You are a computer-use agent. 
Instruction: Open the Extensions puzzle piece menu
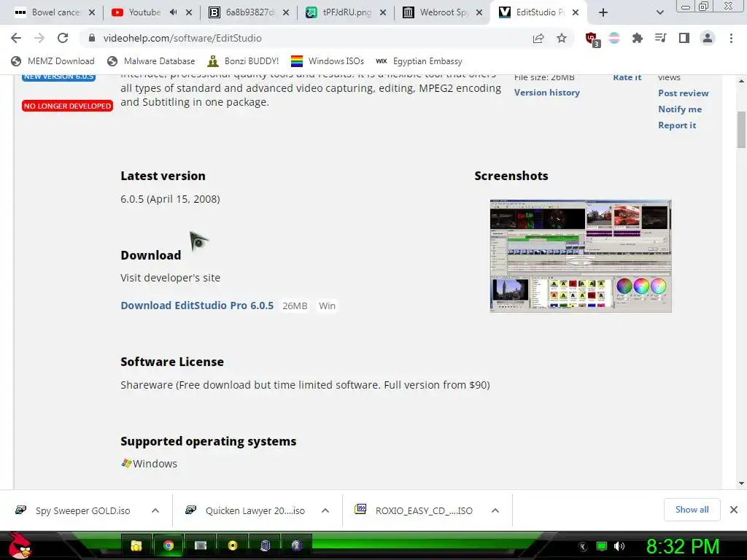point(638,38)
